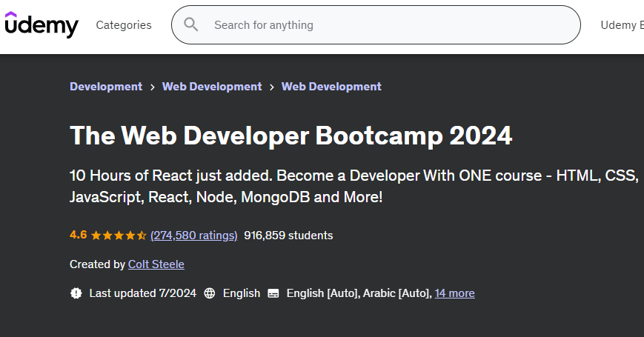This screenshot has width=644, height=337.
Task: Open the last Web Development breadcrumb
Action: (x=331, y=87)
